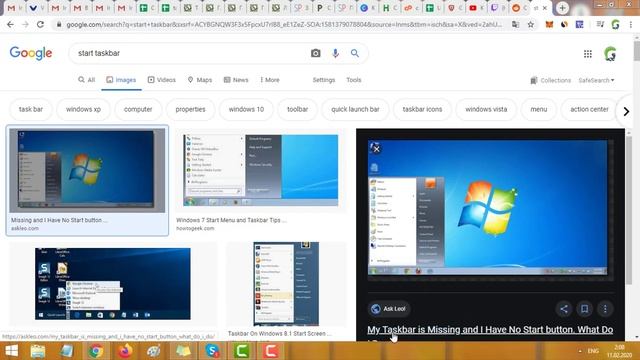This screenshot has width=640, height=360.
Task: Open 'My Taskbar is Missing' article link
Action: click(490, 330)
